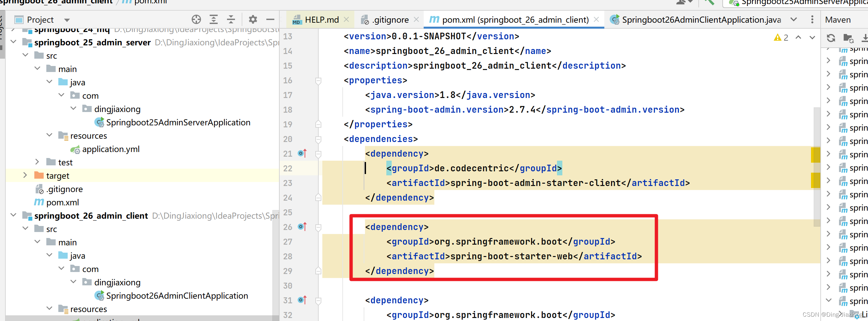Open Project panel settings gear

[253, 20]
